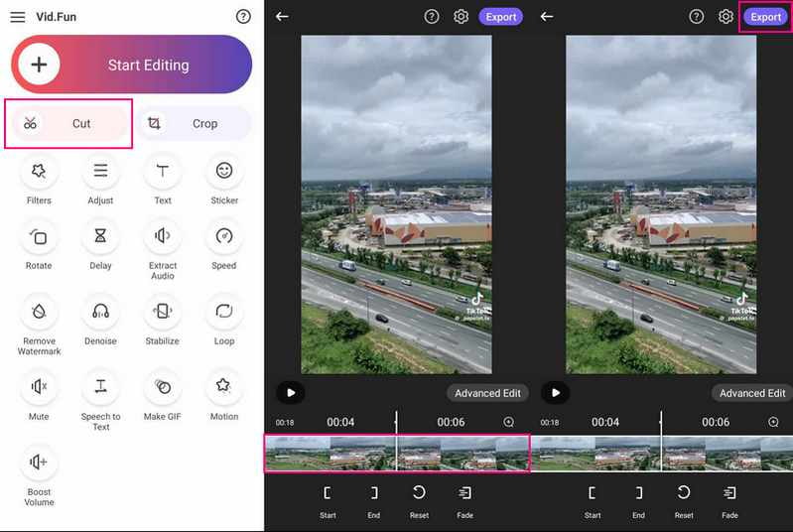Select the Remove Watermark tool
The width and height of the screenshot is (793, 532).
click(39, 312)
